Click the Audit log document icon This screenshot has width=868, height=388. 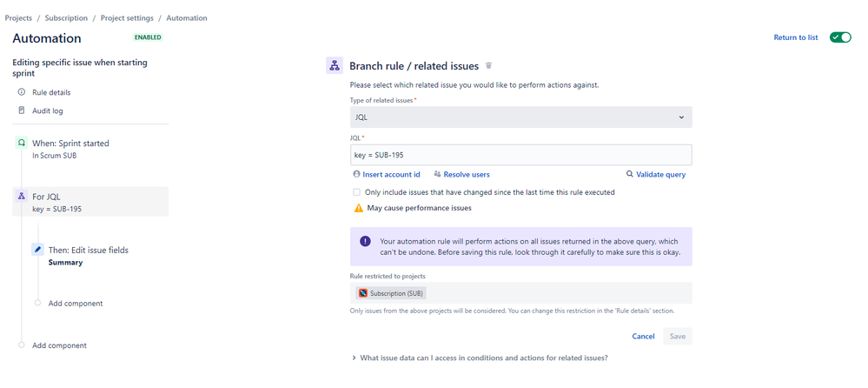pyautogui.click(x=22, y=110)
